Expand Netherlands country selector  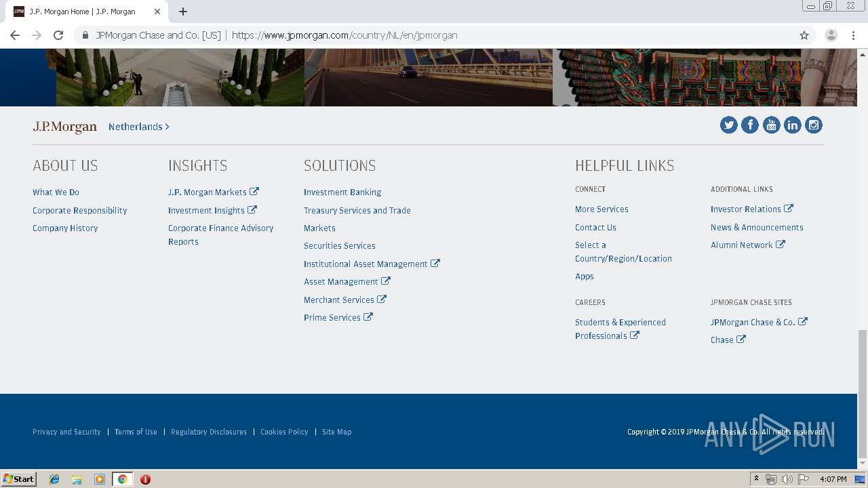click(x=139, y=127)
